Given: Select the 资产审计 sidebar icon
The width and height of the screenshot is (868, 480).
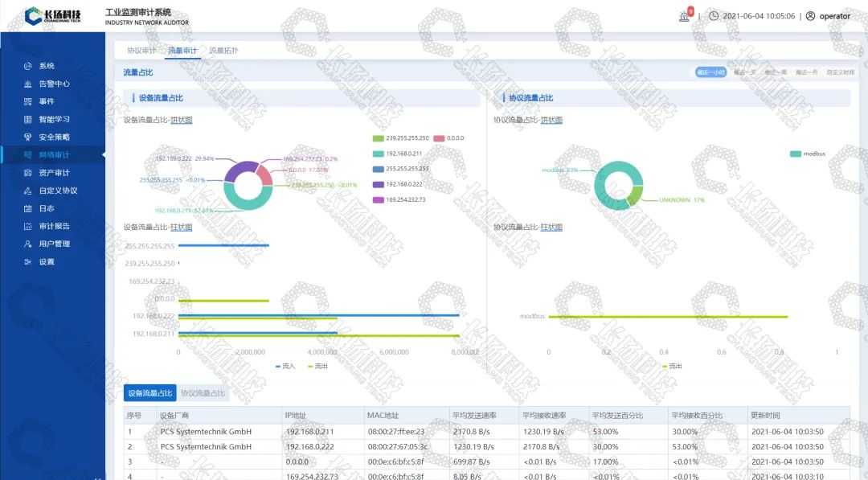Looking at the screenshot, I should click(x=28, y=173).
